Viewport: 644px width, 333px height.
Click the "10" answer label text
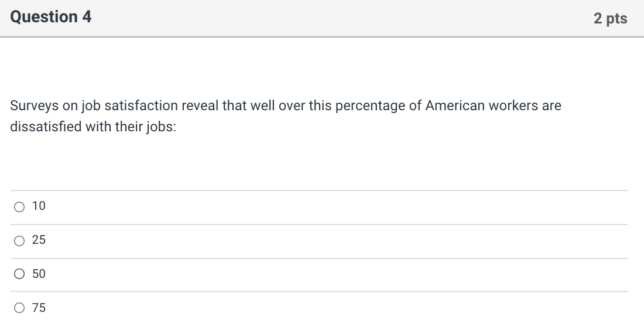(39, 206)
